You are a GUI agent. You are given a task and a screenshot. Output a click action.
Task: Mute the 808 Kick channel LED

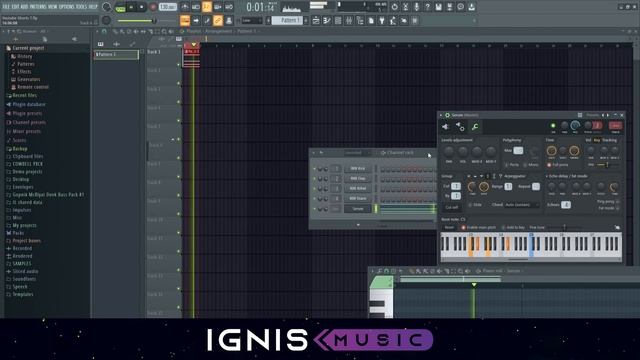(x=314, y=169)
